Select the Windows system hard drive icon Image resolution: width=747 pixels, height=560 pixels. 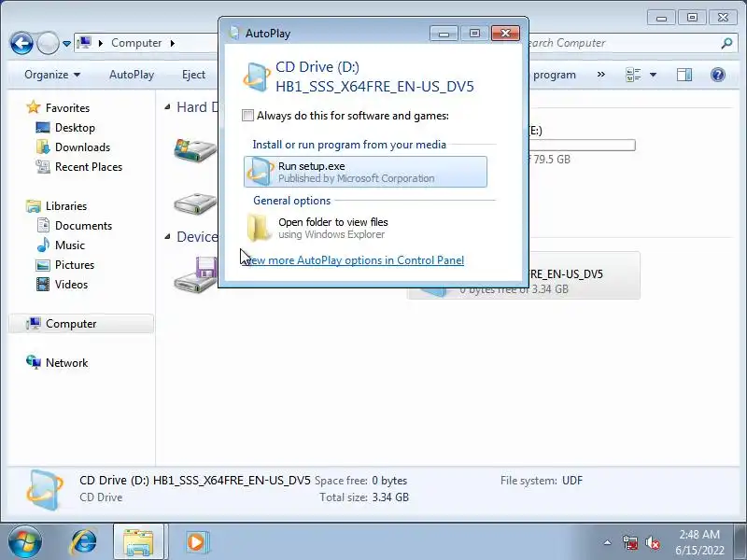195,150
